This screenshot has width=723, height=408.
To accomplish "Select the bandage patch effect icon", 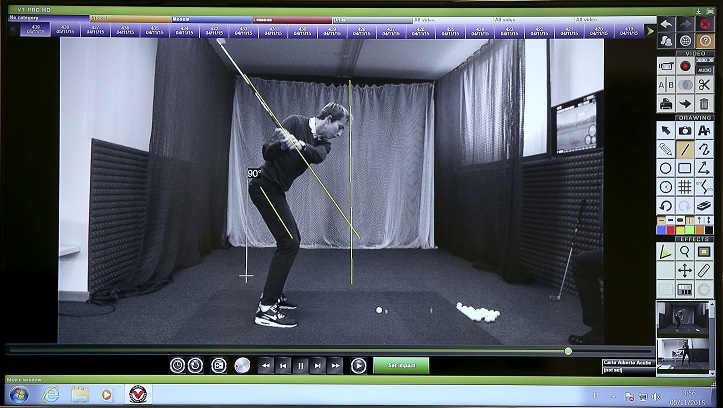I will pos(705,271).
